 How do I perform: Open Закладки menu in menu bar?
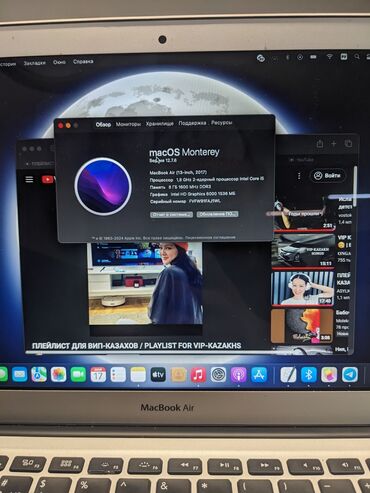click(x=34, y=63)
